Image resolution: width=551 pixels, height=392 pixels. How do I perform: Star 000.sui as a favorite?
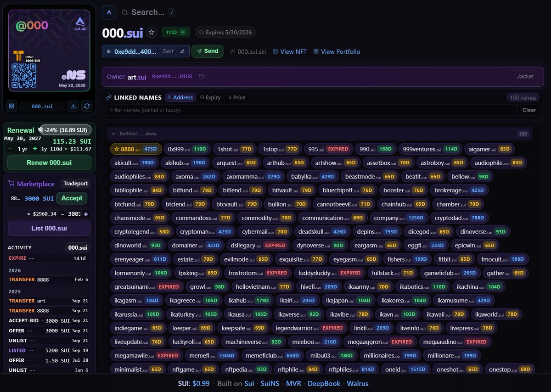point(152,32)
